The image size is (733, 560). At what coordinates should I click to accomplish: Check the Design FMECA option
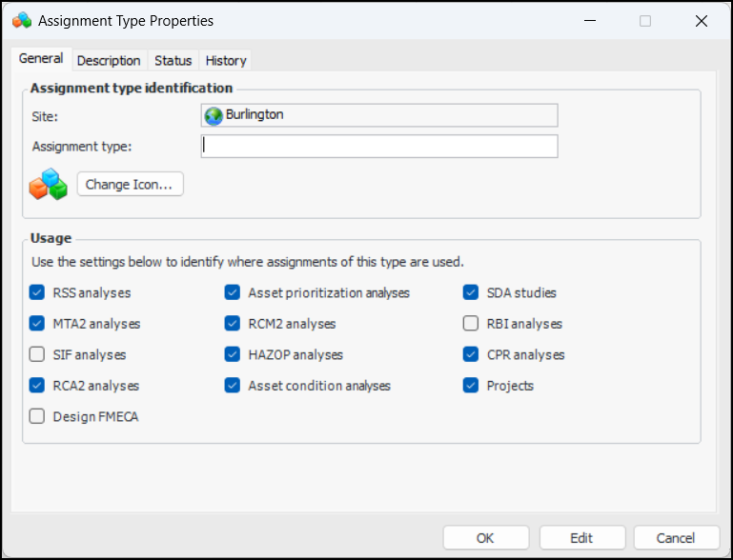click(x=37, y=416)
